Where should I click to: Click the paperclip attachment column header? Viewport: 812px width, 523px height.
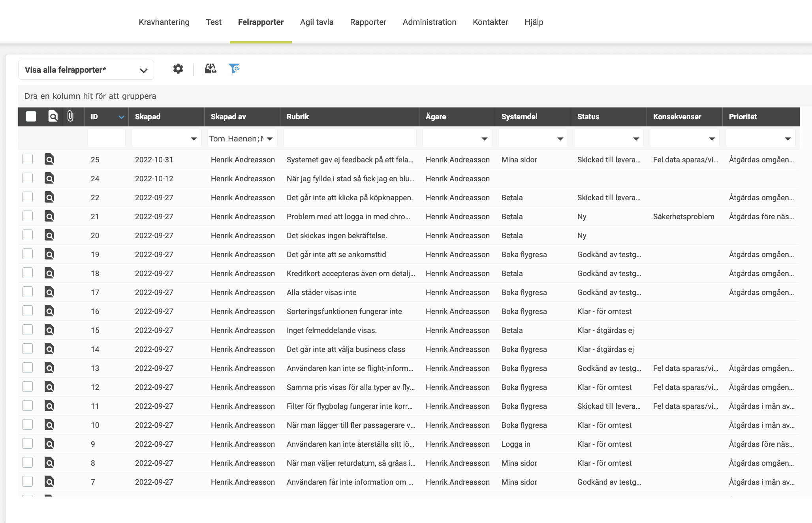tap(70, 117)
